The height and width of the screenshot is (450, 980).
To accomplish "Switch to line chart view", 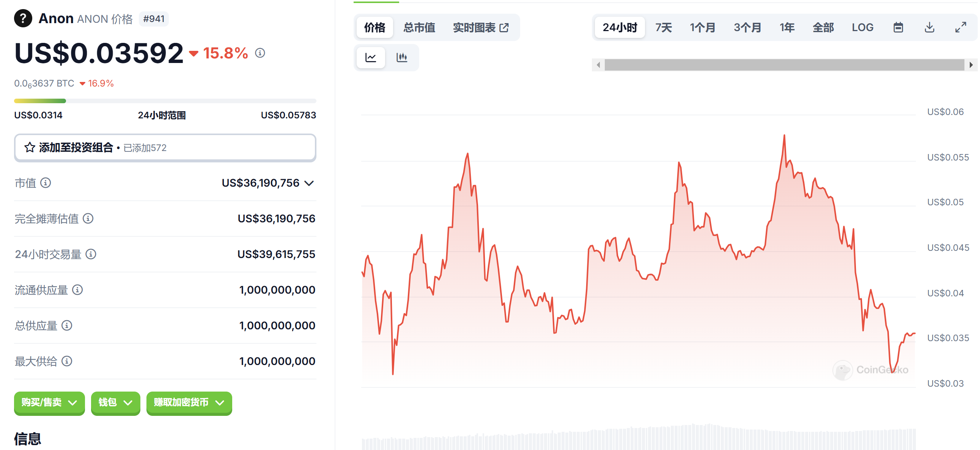I will point(371,57).
